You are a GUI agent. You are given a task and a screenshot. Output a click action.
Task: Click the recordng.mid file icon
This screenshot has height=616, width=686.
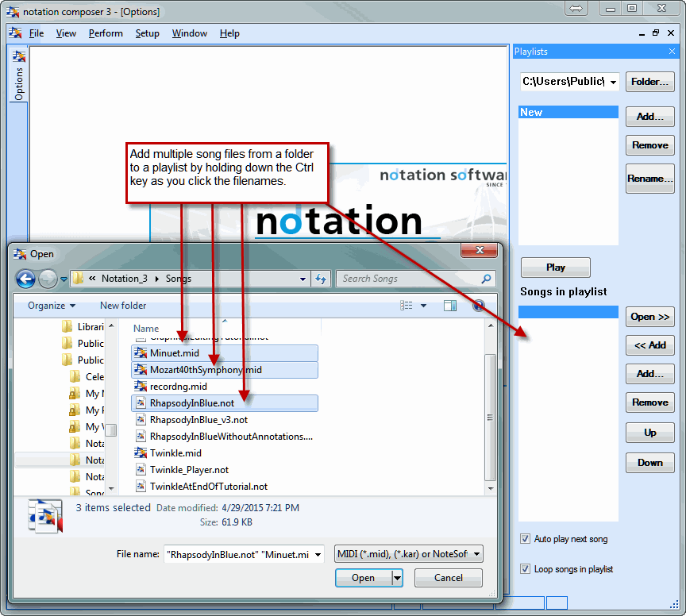pos(141,386)
